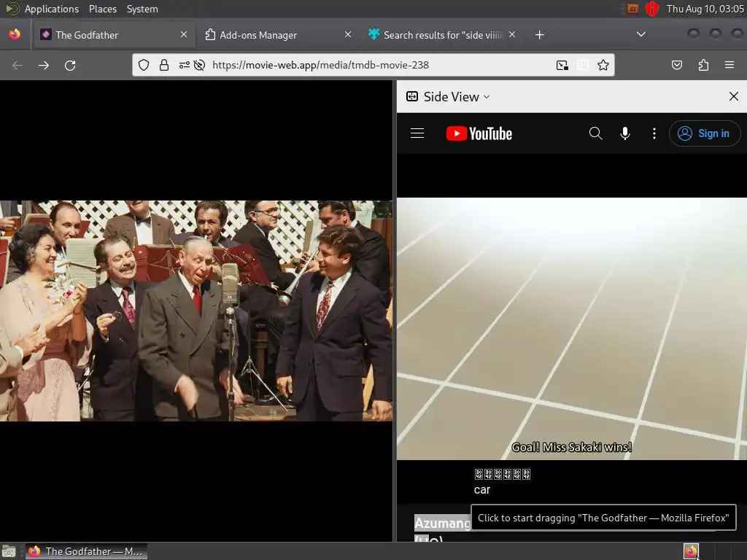Close the Search results tab
The height and width of the screenshot is (560, 747).
point(511,34)
